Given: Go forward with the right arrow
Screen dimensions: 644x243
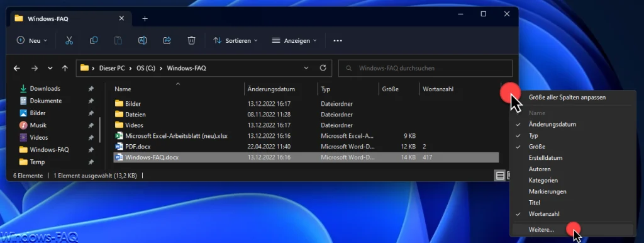Looking at the screenshot, I should point(35,68).
